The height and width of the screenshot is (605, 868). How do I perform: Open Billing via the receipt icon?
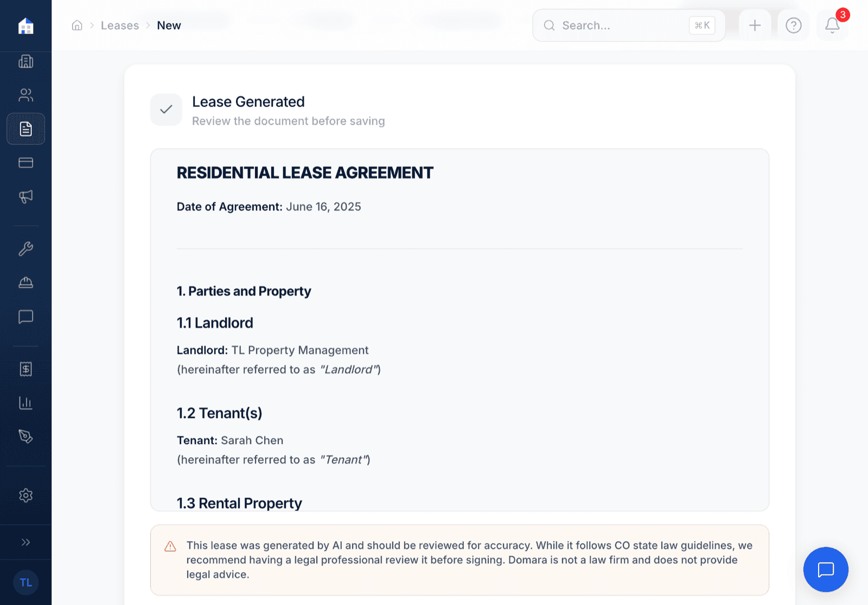coord(25,369)
